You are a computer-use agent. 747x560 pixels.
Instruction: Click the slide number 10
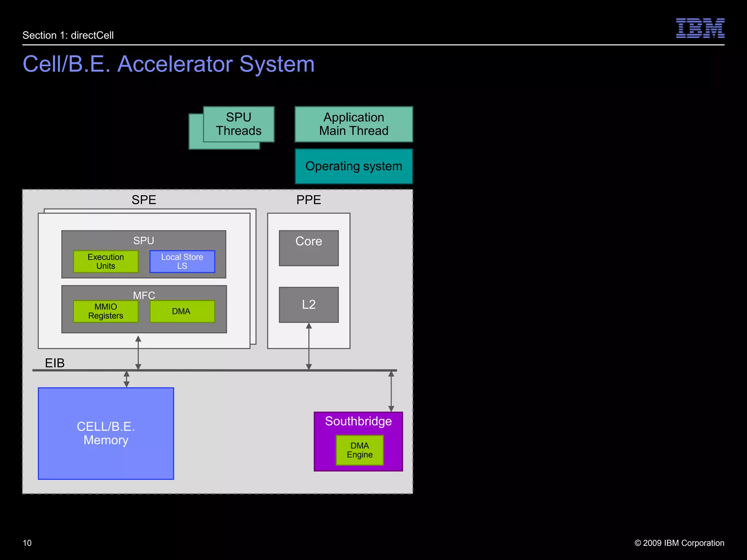[x=27, y=543]
